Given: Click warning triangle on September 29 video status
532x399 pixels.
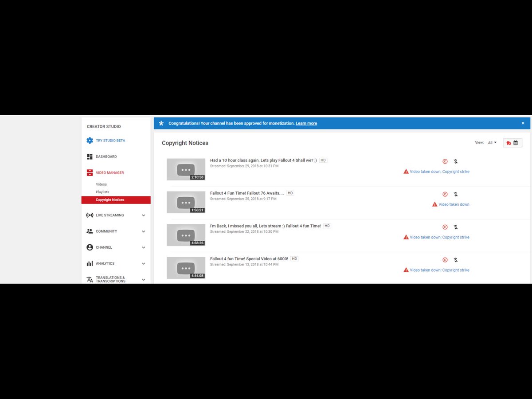Looking at the screenshot, I should (406, 172).
